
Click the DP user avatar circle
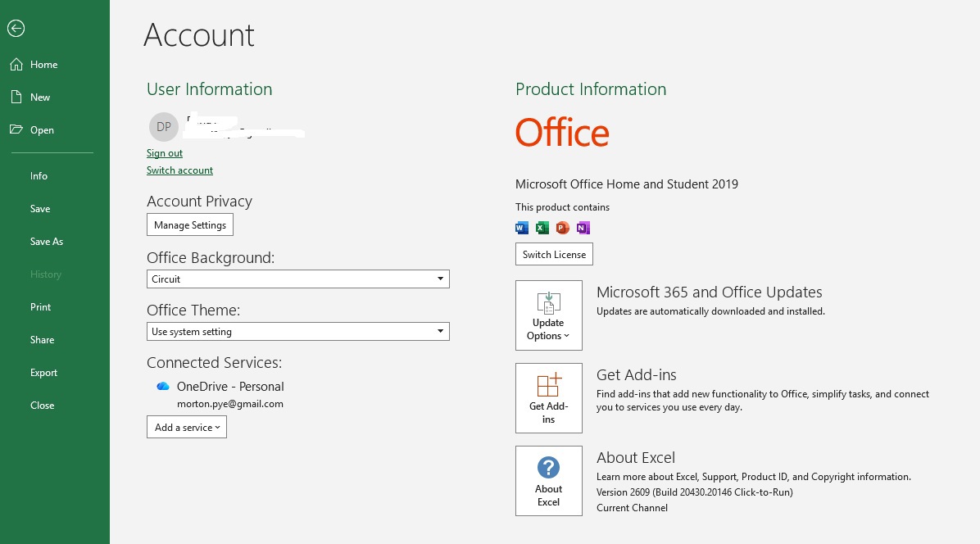tap(164, 127)
